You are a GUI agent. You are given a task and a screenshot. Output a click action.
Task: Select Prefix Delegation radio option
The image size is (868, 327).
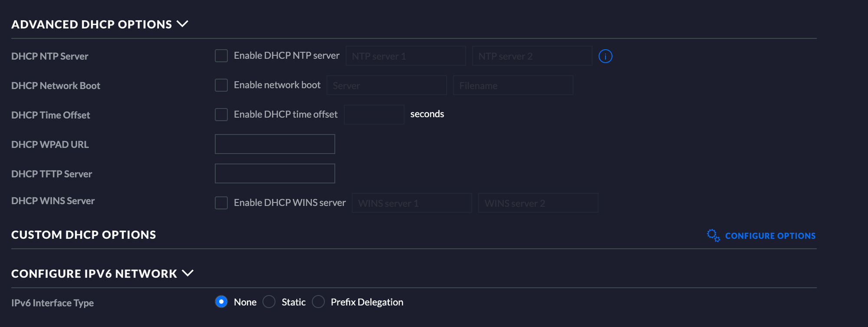pyautogui.click(x=318, y=302)
